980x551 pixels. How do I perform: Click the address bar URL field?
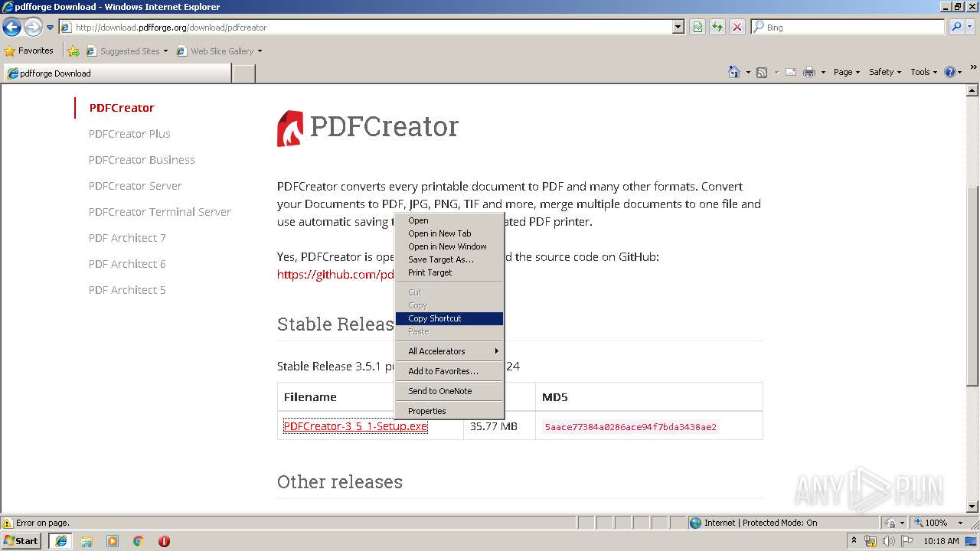366,28
